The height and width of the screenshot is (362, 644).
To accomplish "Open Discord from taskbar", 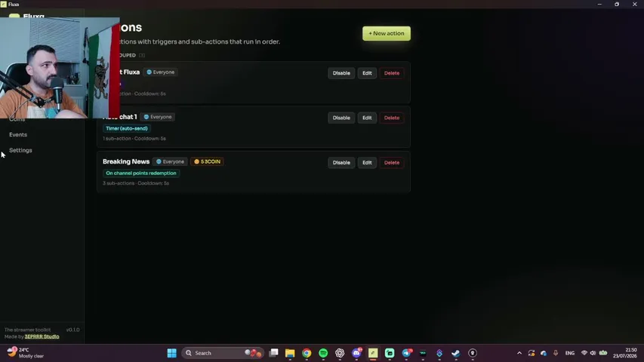I will [356, 353].
